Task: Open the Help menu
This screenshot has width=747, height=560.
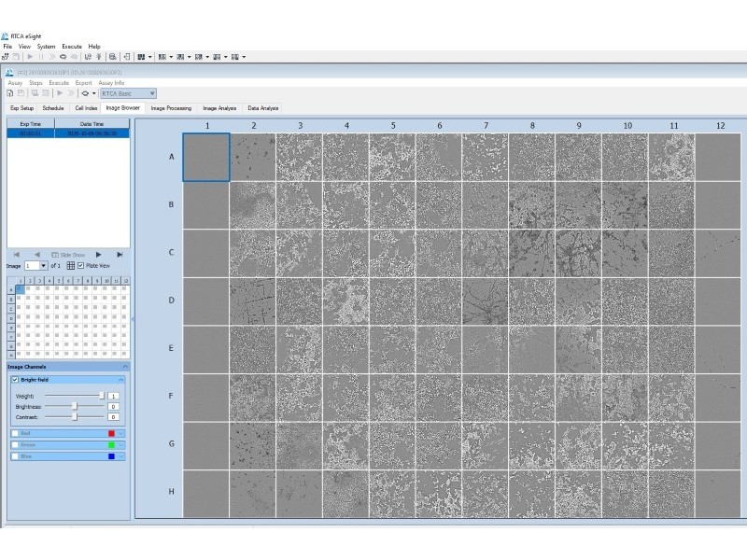Action: pos(94,46)
